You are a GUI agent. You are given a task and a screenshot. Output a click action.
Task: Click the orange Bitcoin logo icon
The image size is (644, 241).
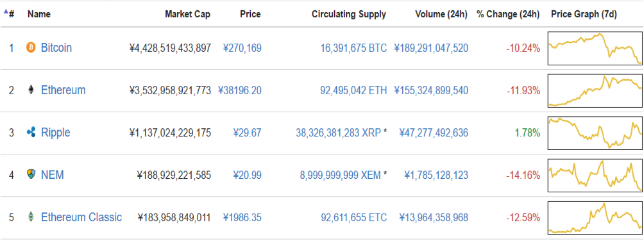tap(31, 48)
